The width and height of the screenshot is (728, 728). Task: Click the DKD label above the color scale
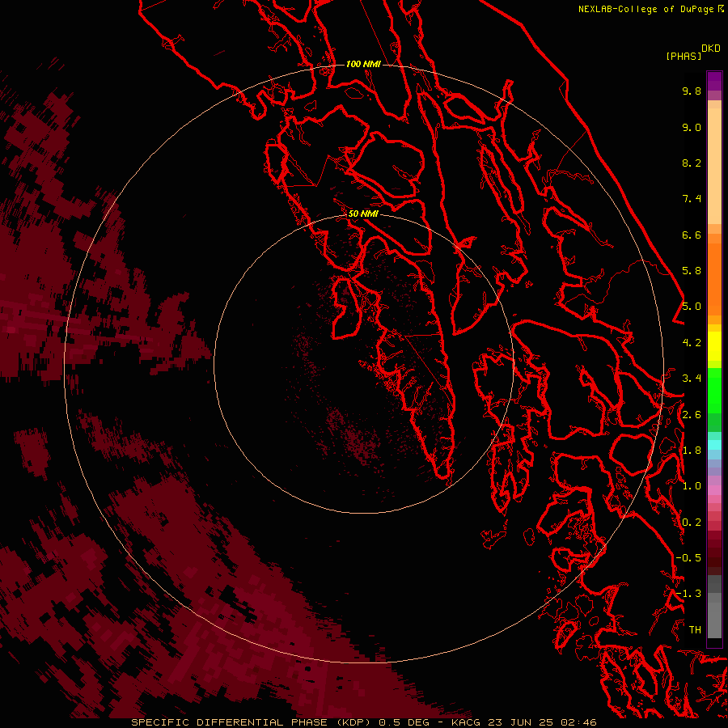711,48
